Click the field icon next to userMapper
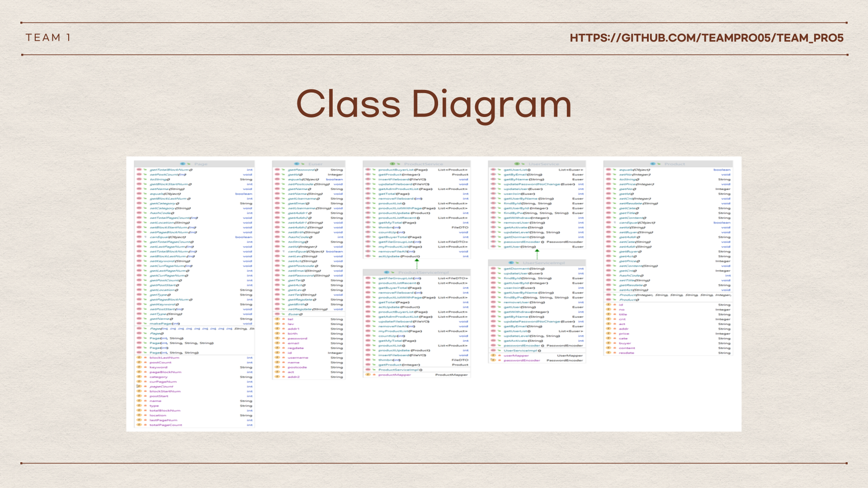868x488 pixels. (494, 356)
